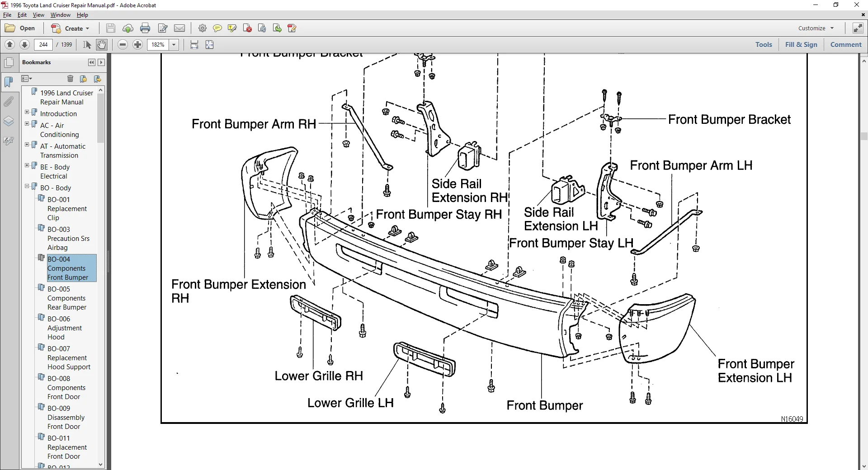Click the Zoom Out minus button
The image size is (868, 470).
tap(123, 45)
